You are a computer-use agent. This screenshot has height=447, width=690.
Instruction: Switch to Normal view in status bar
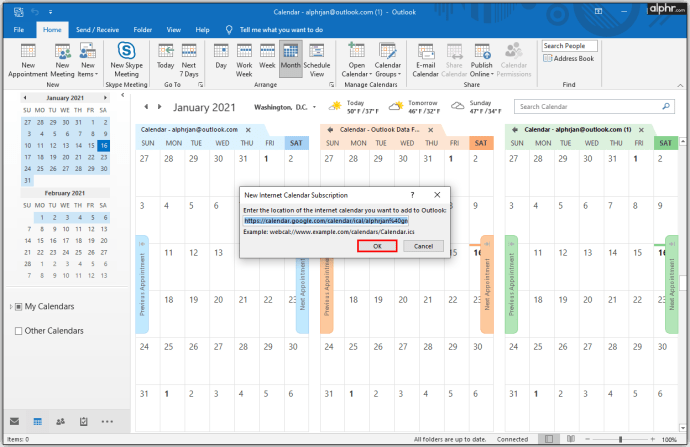[549, 439]
